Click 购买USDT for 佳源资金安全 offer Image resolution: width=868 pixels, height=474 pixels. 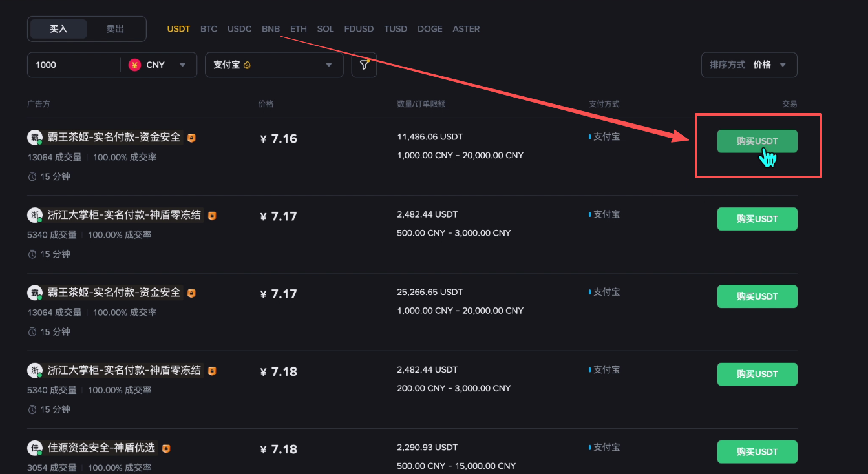[757, 451]
